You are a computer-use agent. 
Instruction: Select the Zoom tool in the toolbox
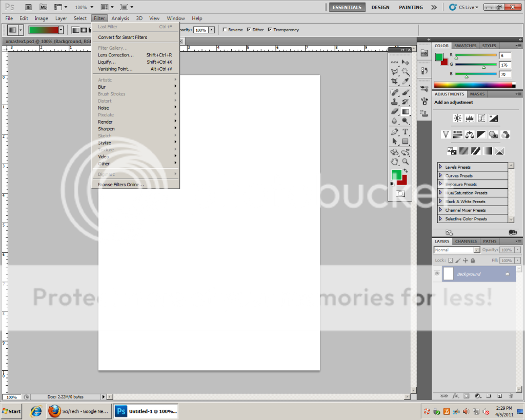click(406, 162)
